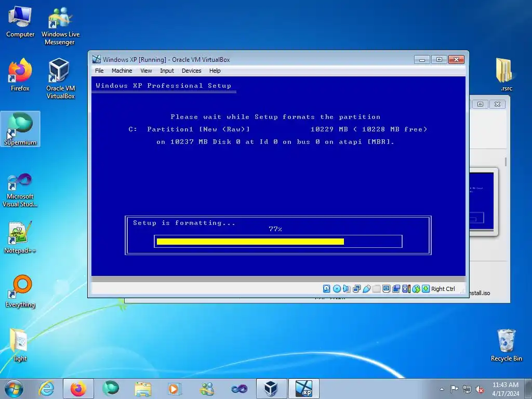Click the audio indicator in VirtualBox status bar

click(x=347, y=289)
